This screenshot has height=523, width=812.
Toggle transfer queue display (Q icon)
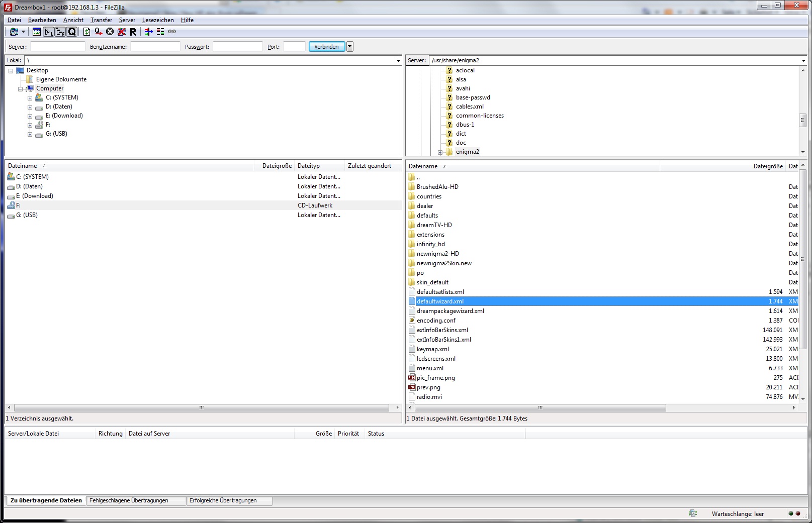72,32
